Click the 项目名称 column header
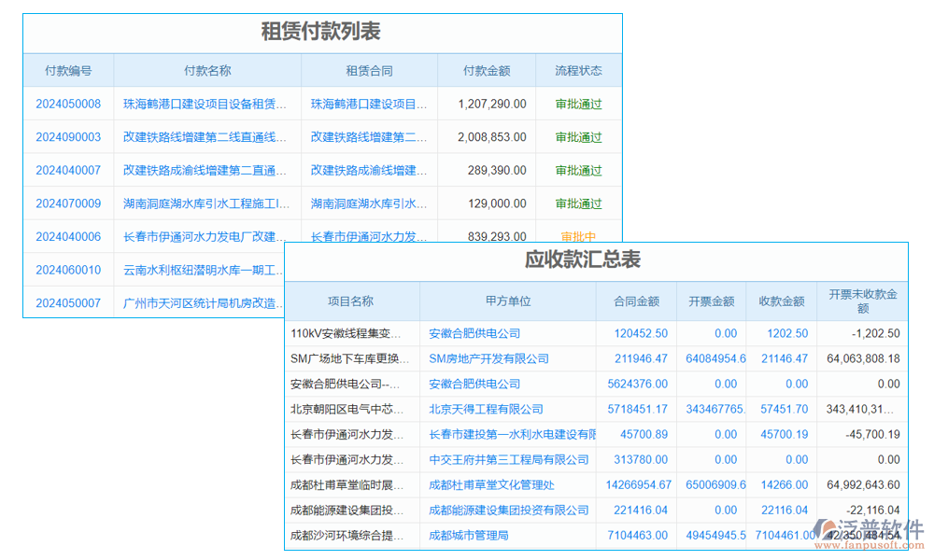Screen dimensions: 934x560 [352, 301]
